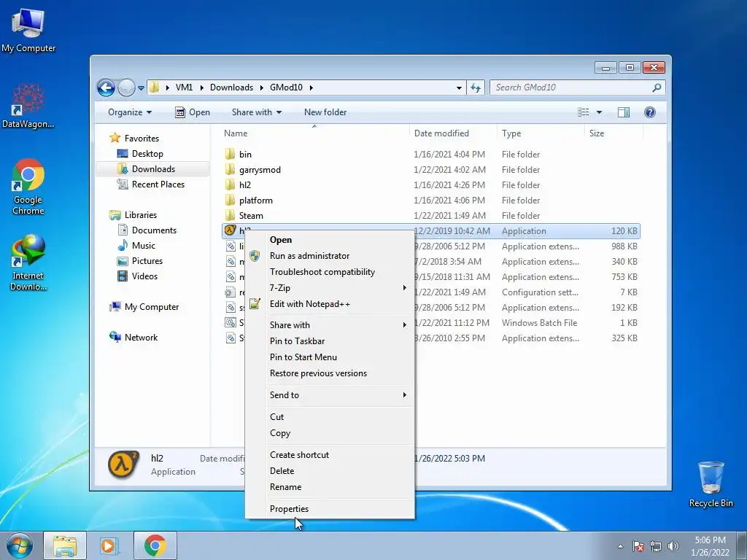Open Windows Explorer from taskbar
The width and height of the screenshot is (747, 560).
point(65,545)
